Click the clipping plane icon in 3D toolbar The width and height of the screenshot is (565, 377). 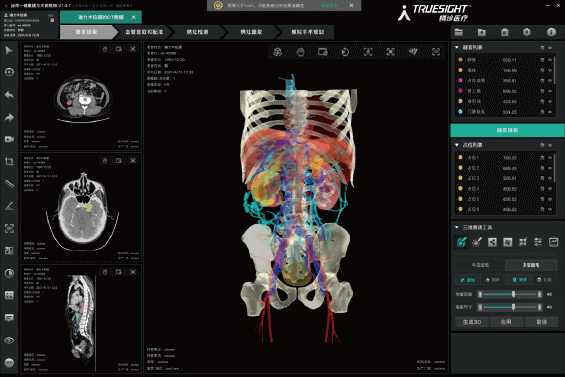pos(413,52)
